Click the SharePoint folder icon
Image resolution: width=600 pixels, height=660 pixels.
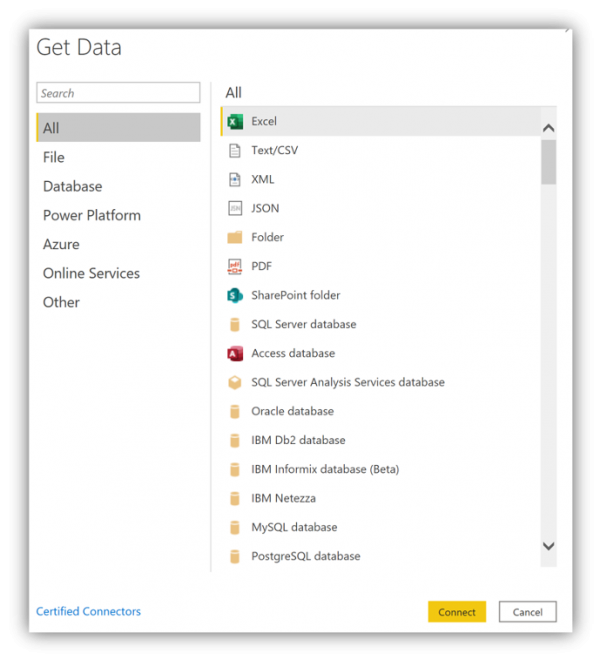235,296
